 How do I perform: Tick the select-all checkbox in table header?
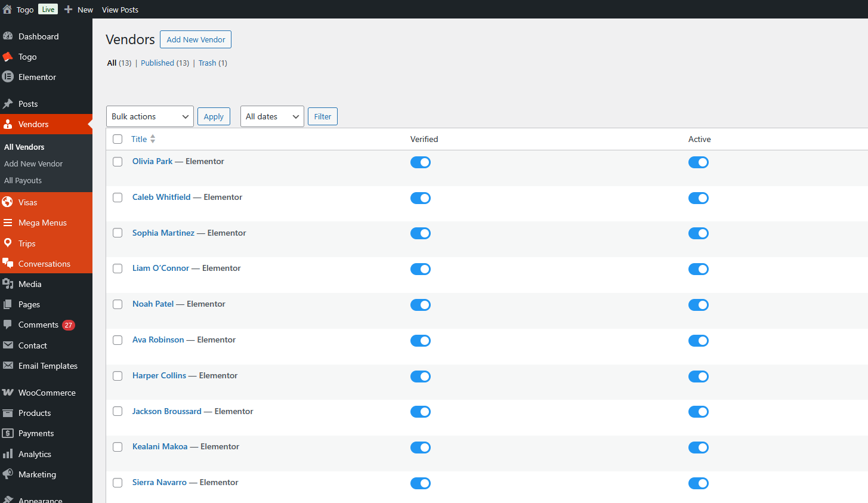(x=118, y=139)
